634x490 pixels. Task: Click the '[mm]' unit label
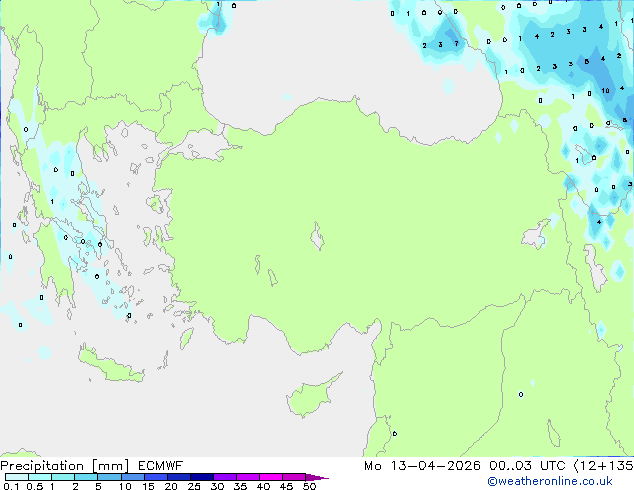pyautogui.click(x=110, y=466)
